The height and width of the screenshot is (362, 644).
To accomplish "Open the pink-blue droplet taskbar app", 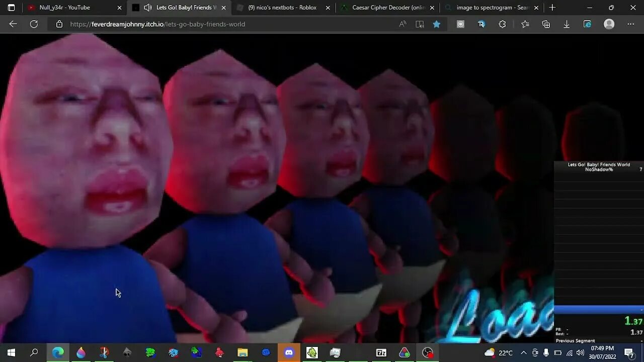I will pyautogui.click(x=81, y=352).
